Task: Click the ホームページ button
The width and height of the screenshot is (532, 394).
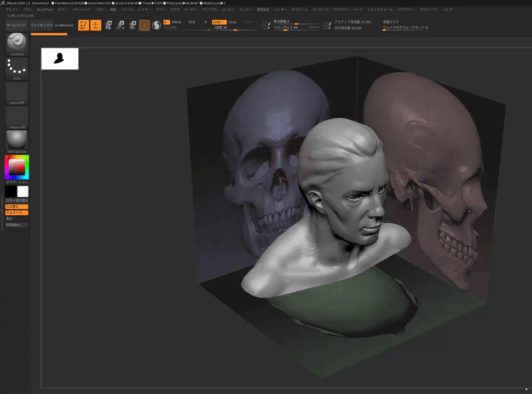Action: click(x=16, y=25)
